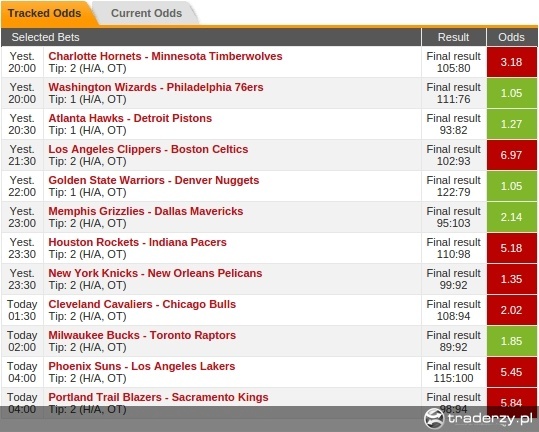Open Houston Rockets - Indiana Pacers match
The height and width of the screenshot is (432, 539).
tap(138, 242)
